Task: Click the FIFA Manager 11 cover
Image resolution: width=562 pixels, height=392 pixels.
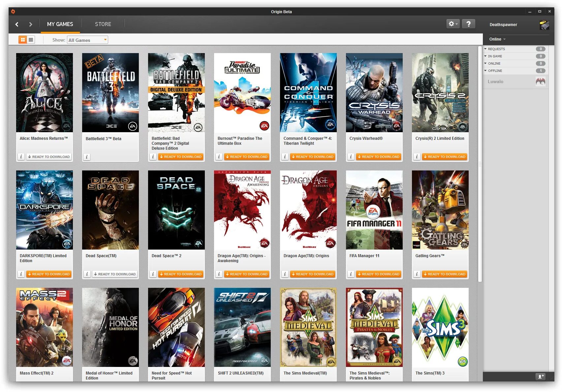Action: (x=374, y=210)
